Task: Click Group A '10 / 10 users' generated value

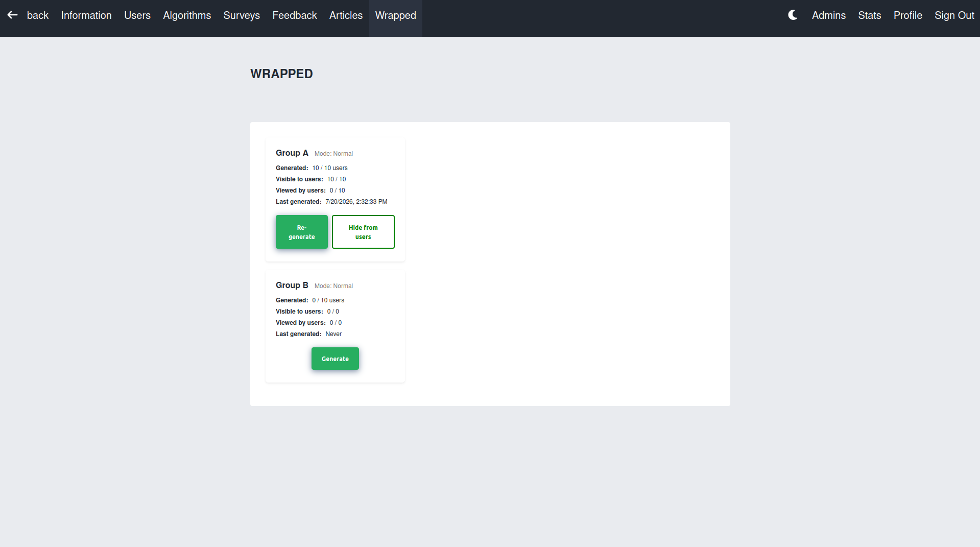Action: (330, 168)
